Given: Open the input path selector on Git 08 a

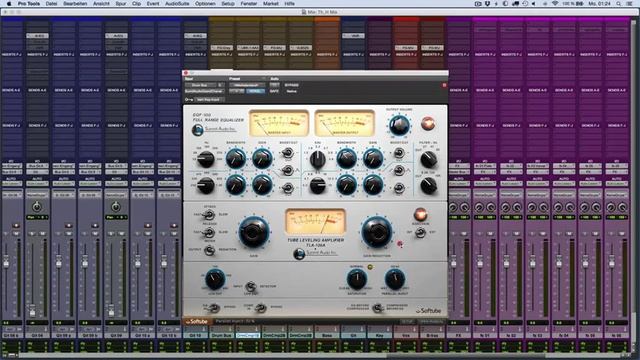Looking at the screenshot, I should tap(11, 166).
